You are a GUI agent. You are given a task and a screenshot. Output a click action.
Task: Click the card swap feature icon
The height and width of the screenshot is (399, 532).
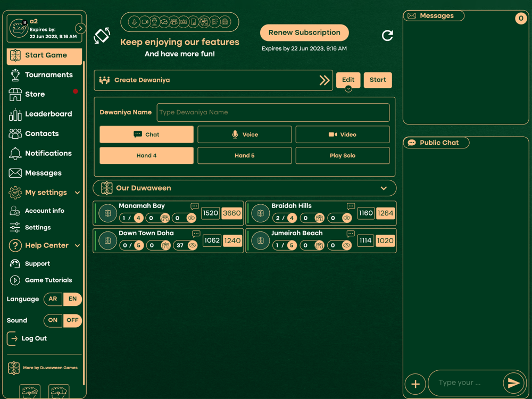click(x=204, y=22)
